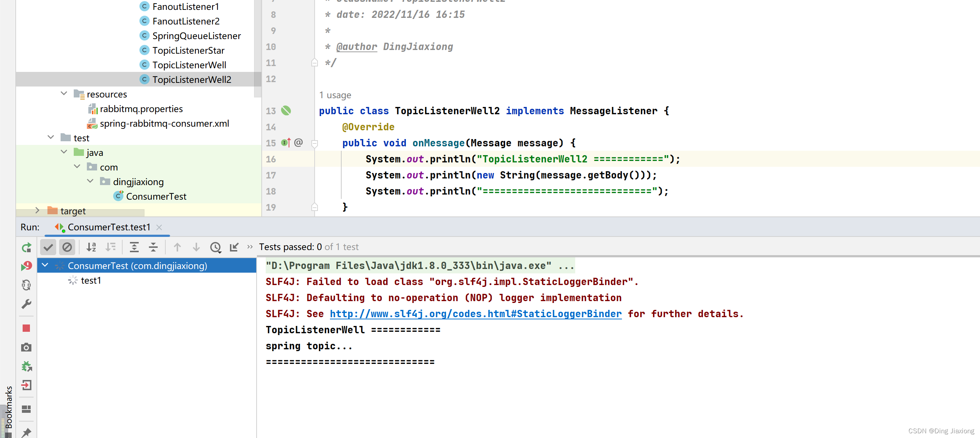
Task: Open TopicListenerWell class
Action: pos(189,65)
